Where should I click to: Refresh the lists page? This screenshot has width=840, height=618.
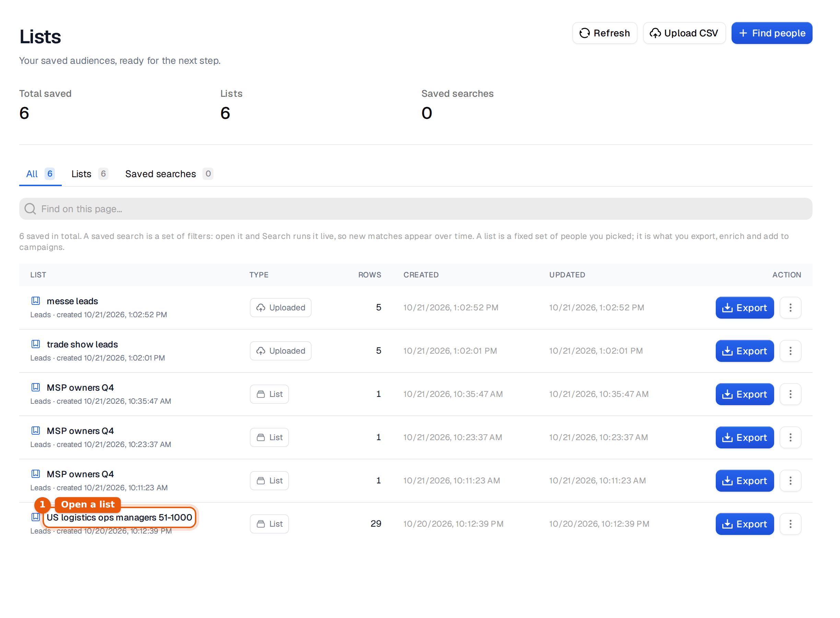coord(605,33)
